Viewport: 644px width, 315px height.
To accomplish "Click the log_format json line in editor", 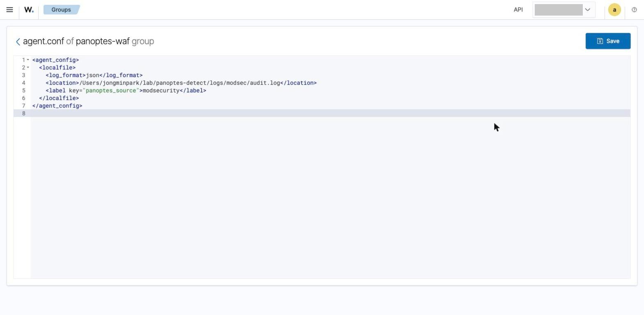I will (x=94, y=75).
